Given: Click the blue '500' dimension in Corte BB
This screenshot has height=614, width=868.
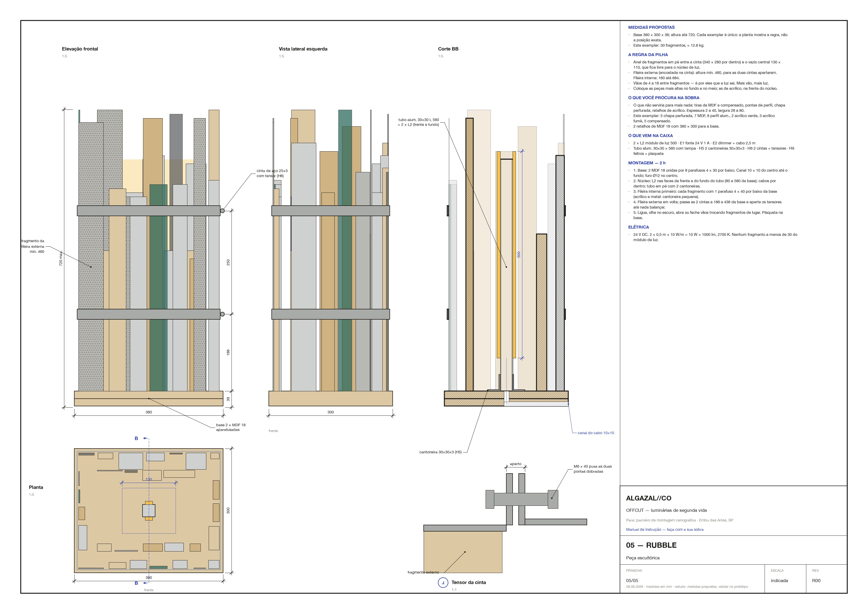Looking at the screenshot, I should (x=519, y=254).
